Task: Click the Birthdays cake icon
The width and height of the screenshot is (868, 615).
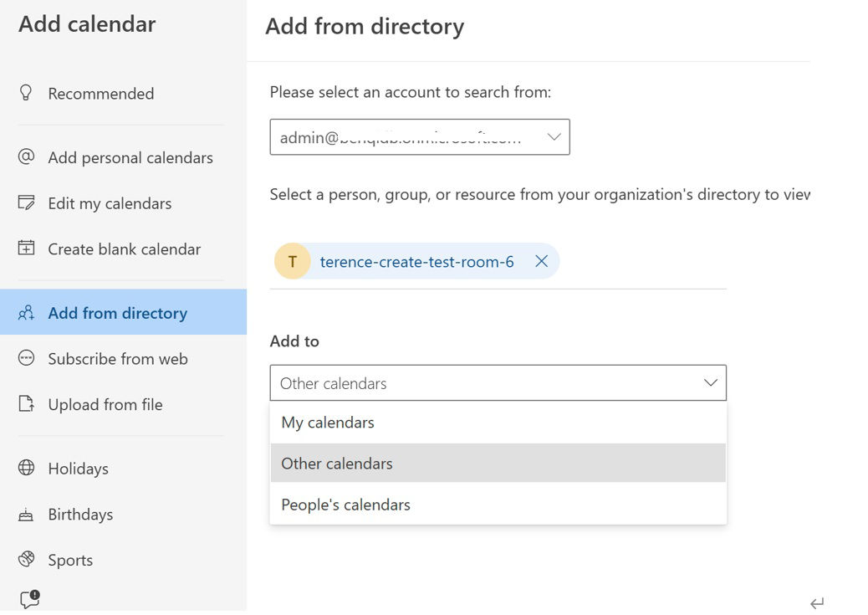Action: (x=26, y=515)
